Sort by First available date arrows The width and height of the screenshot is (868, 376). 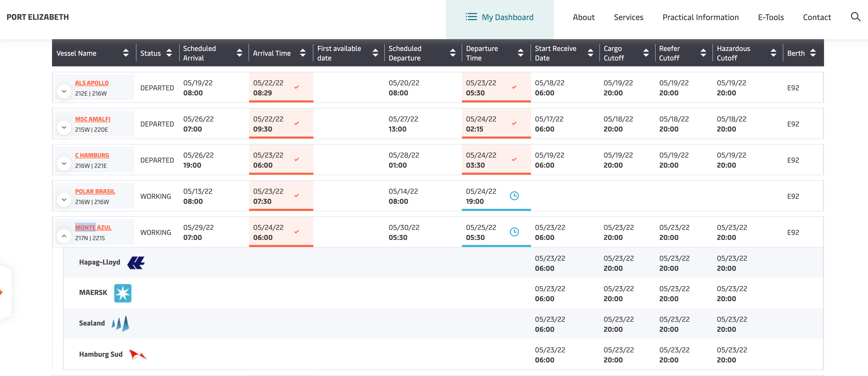click(x=375, y=53)
